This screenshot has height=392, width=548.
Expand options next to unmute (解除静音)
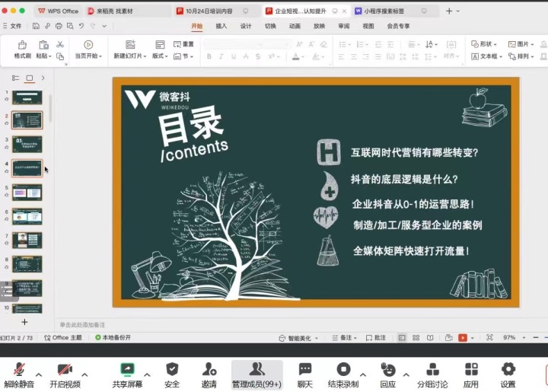click(x=39, y=374)
